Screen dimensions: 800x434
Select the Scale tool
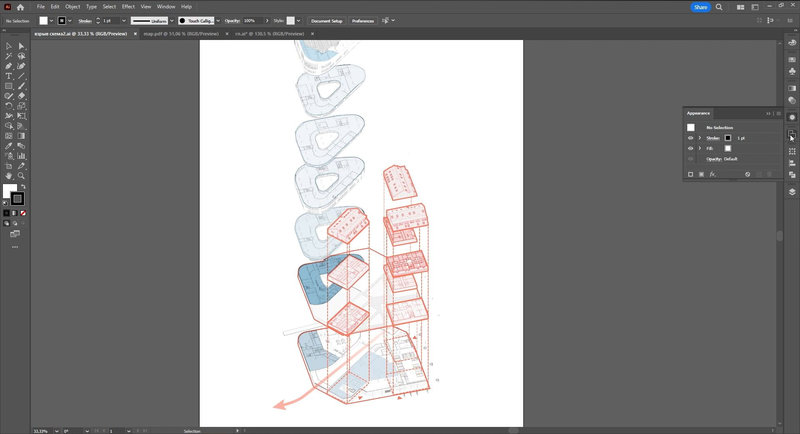tap(21, 106)
